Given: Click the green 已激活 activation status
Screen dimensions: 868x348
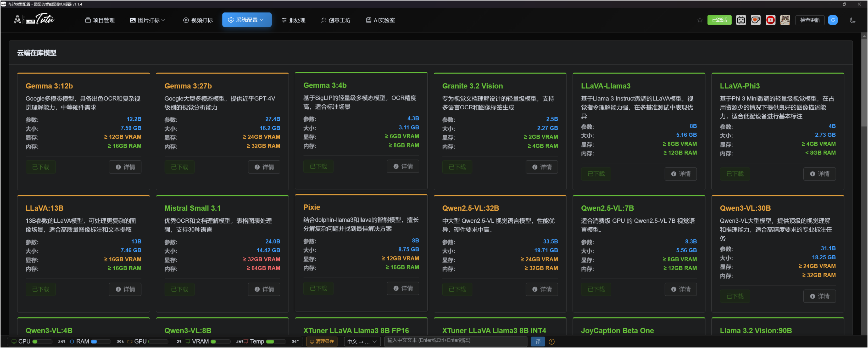Looking at the screenshot, I should 719,20.
